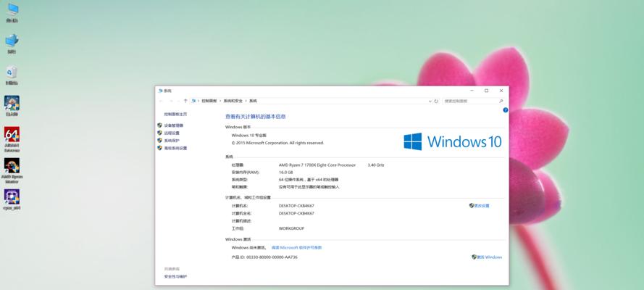Click the blue help question mark icon
The height and width of the screenshot is (290, 644).
point(506,110)
